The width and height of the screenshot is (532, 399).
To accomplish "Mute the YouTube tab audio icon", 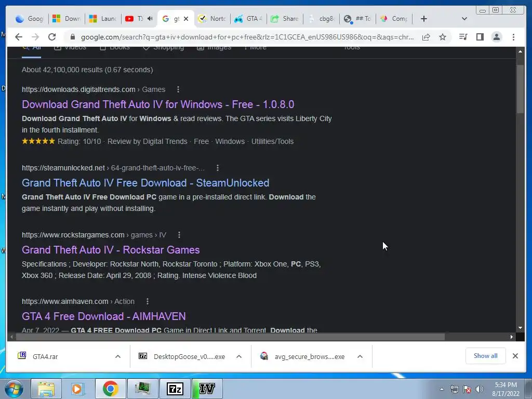I will coord(150,19).
